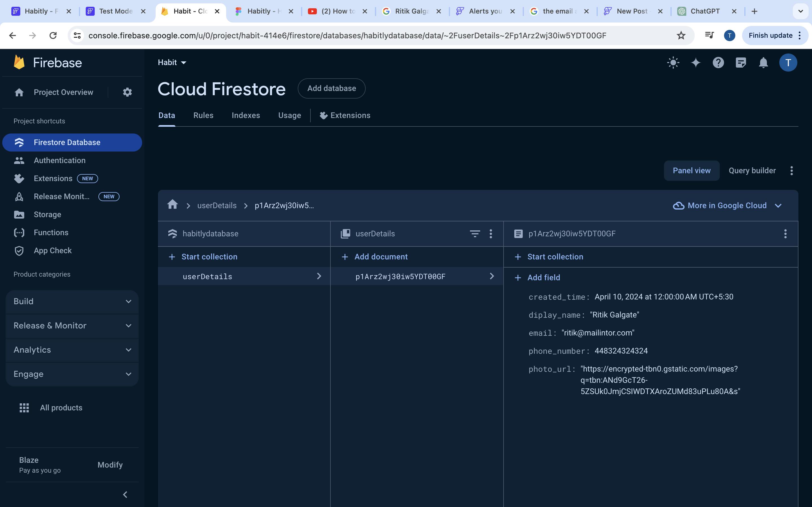Collapse the sidebar navigation arrow
This screenshot has height=507, width=812.
(125, 495)
